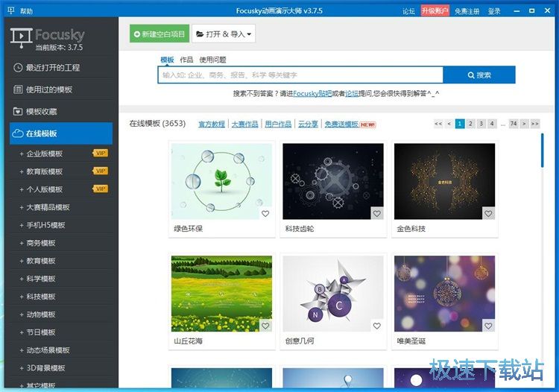559x392 pixels.
Task: Expand the 教育模板 category
Action: click(x=22, y=261)
